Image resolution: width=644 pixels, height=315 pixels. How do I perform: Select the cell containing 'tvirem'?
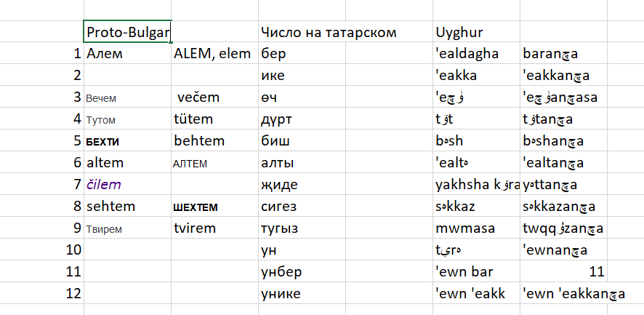coord(215,228)
